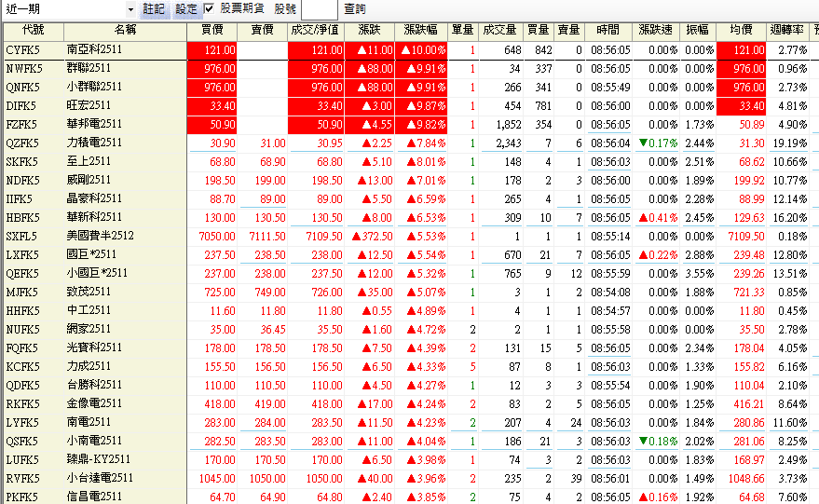Click the 買價 column header

pyautogui.click(x=212, y=31)
